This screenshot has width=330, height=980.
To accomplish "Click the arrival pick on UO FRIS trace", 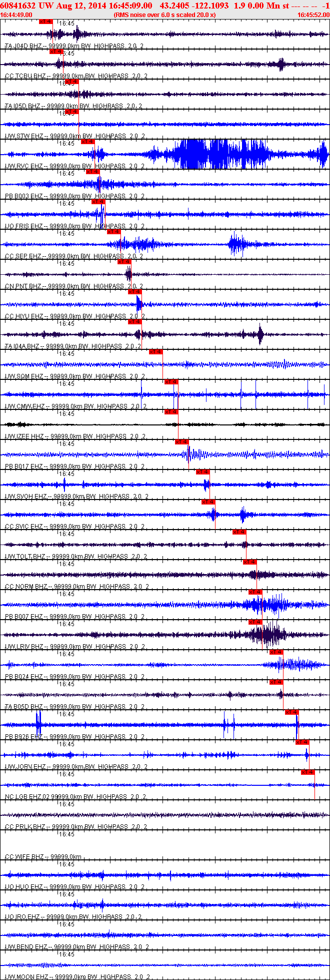I will click(x=98, y=202).
